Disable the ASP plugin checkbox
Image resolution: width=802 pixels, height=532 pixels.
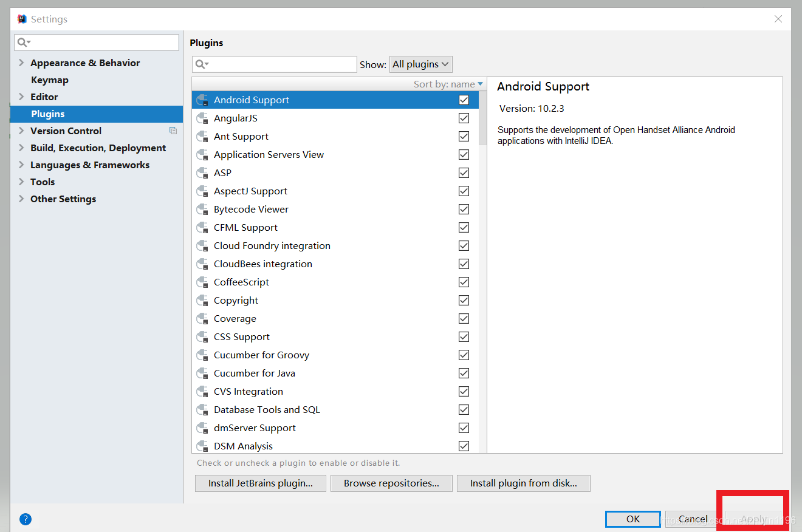coord(464,173)
